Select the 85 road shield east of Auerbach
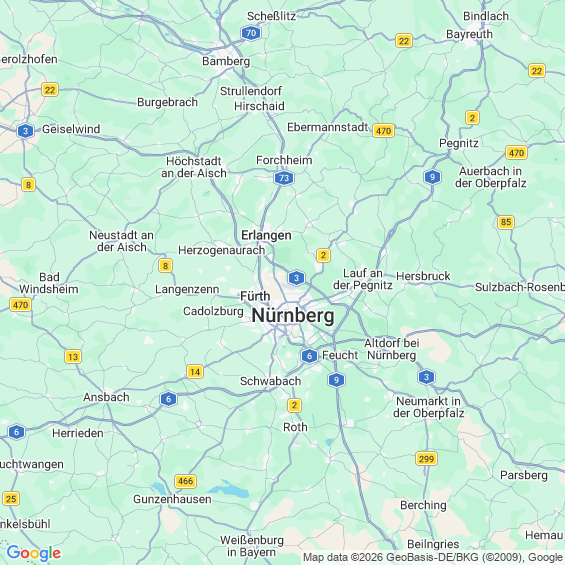The width and height of the screenshot is (565, 565). 506,222
